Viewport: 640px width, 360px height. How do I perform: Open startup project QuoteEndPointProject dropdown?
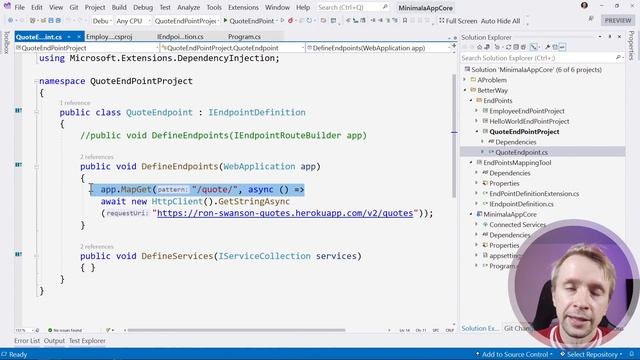187,20
